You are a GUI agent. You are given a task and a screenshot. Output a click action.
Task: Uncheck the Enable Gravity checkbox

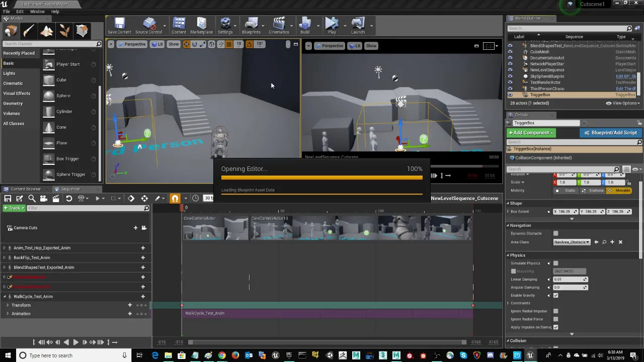tap(555, 295)
